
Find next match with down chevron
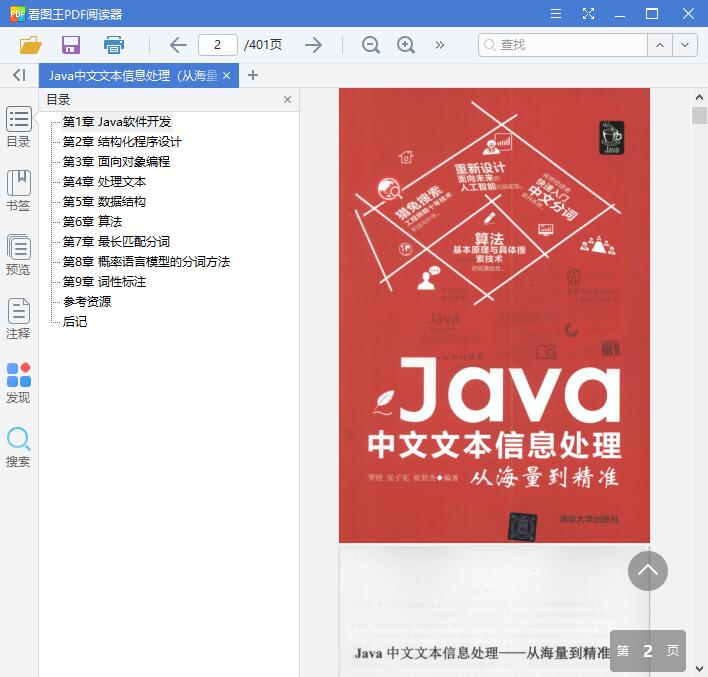click(685, 45)
